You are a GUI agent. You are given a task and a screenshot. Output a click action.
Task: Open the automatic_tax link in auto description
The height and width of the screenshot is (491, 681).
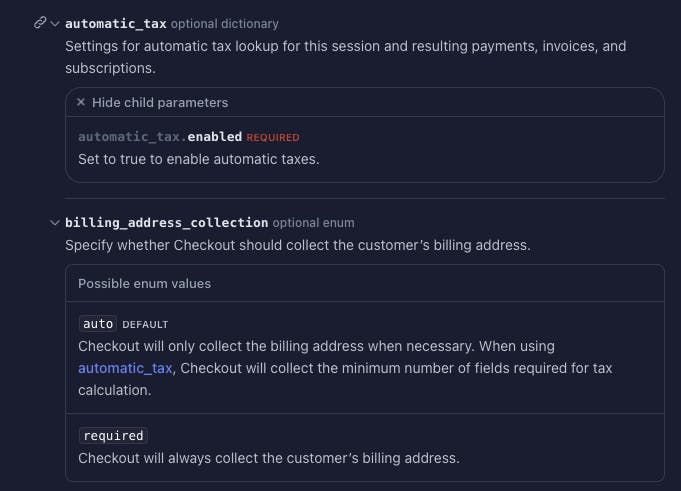(126, 368)
